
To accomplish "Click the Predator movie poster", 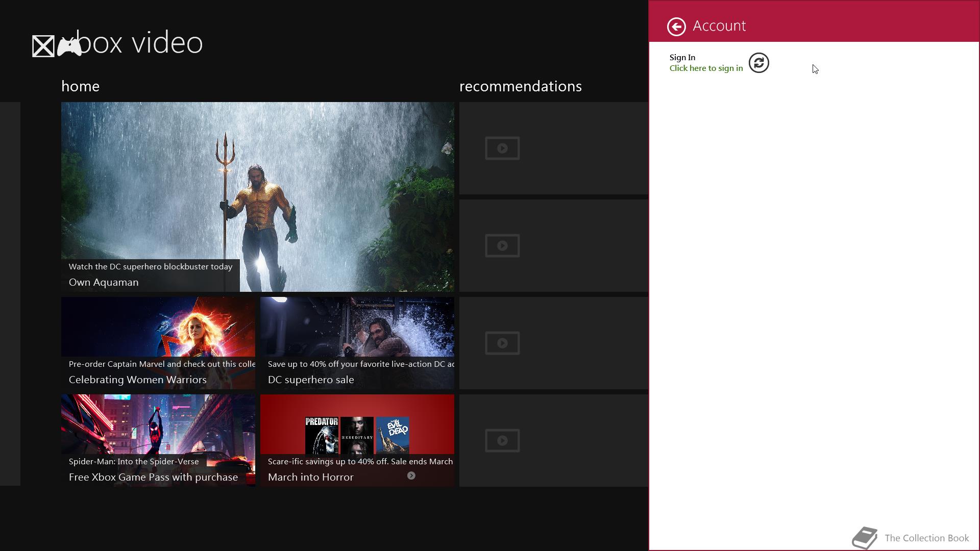I will (322, 435).
